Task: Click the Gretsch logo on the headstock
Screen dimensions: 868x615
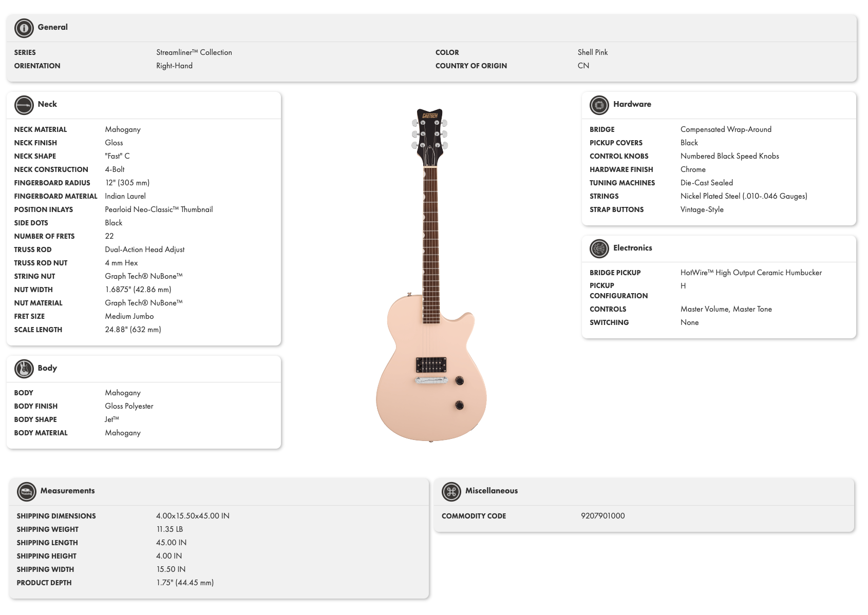Action: [x=430, y=116]
